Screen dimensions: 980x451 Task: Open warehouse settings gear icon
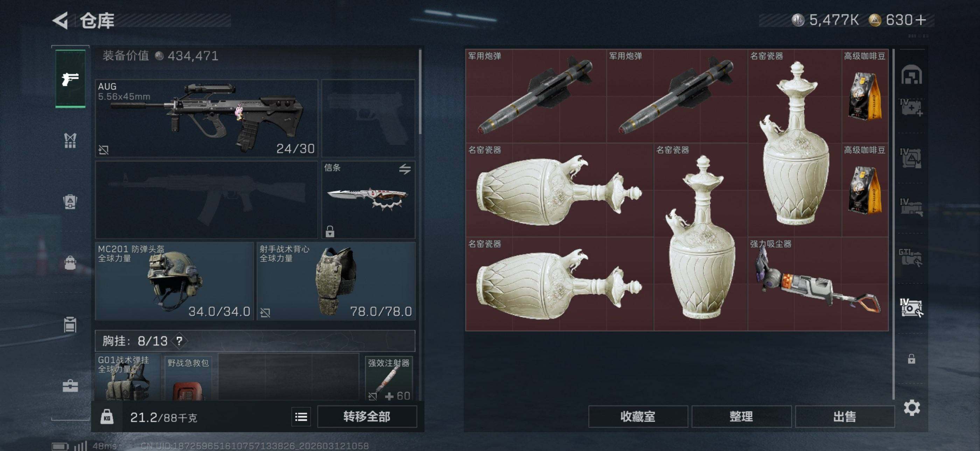[911, 408]
